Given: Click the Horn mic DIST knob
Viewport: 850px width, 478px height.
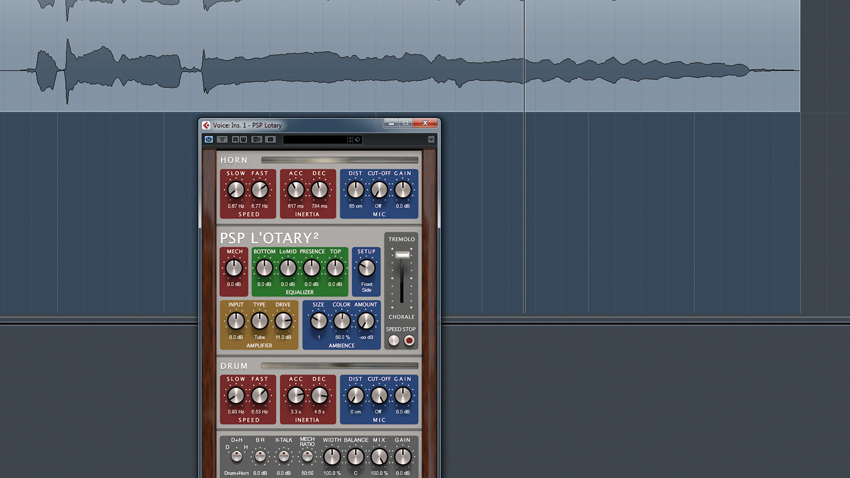Looking at the screenshot, I should click(x=355, y=190).
